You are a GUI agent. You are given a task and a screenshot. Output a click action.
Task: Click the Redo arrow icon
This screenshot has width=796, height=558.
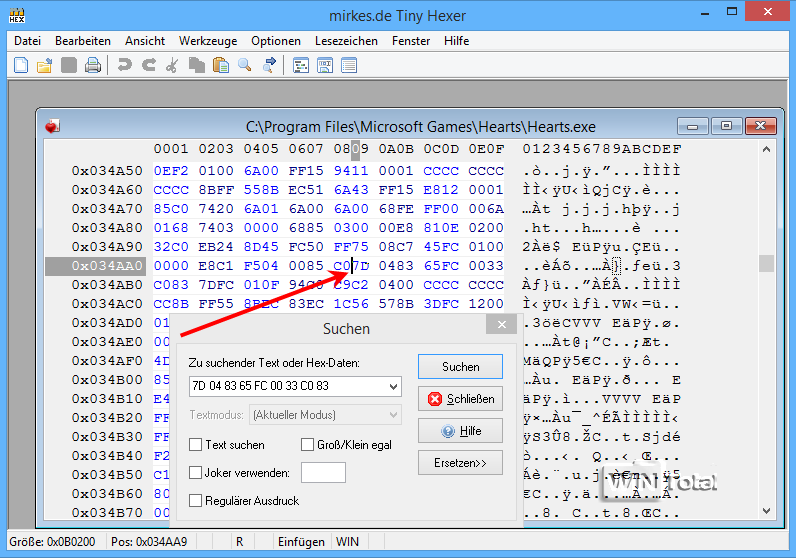148,65
